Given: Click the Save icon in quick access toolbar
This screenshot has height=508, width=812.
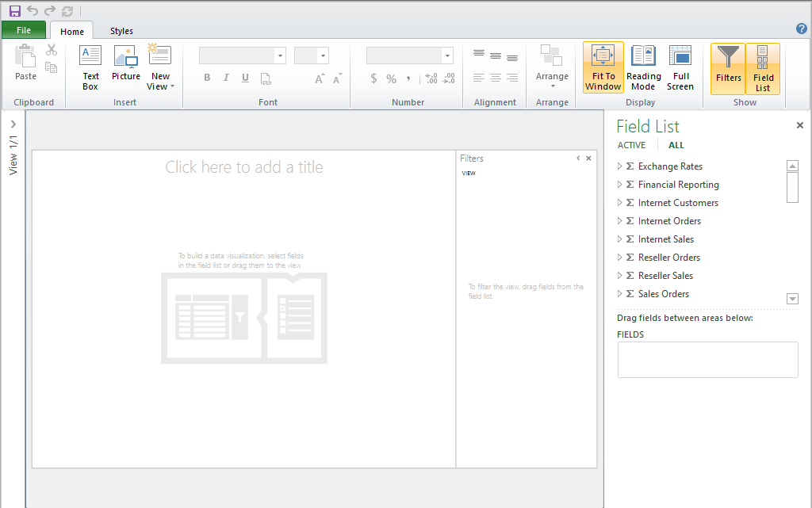Looking at the screenshot, I should coord(15,11).
